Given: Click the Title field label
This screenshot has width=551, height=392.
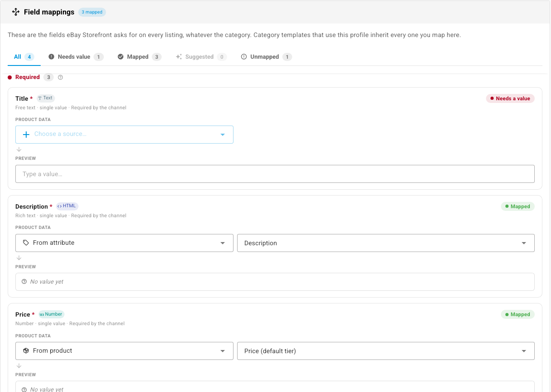Looking at the screenshot, I should coord(22,98).
